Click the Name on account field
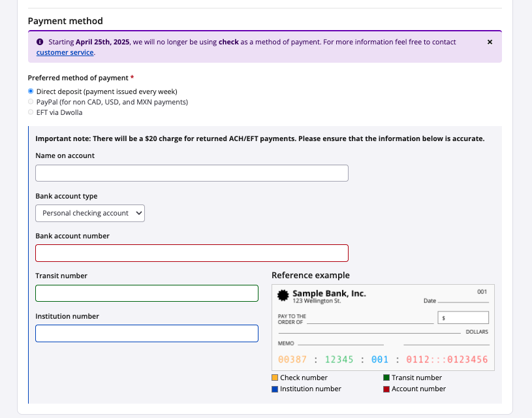This screenshot has width=532, height=418. tap(191, 173)
